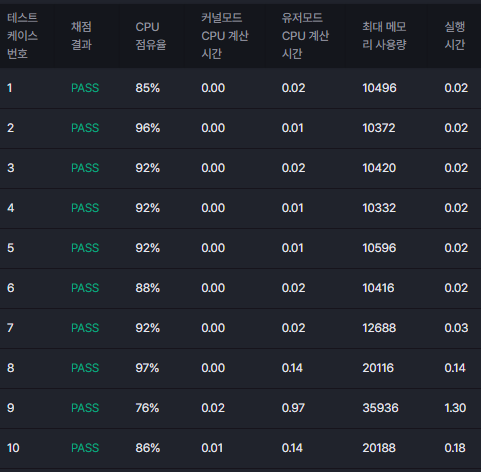Click the 최대 메모리 사용량 header
This screenshot has height=472, width=481.
pos(384,36)
